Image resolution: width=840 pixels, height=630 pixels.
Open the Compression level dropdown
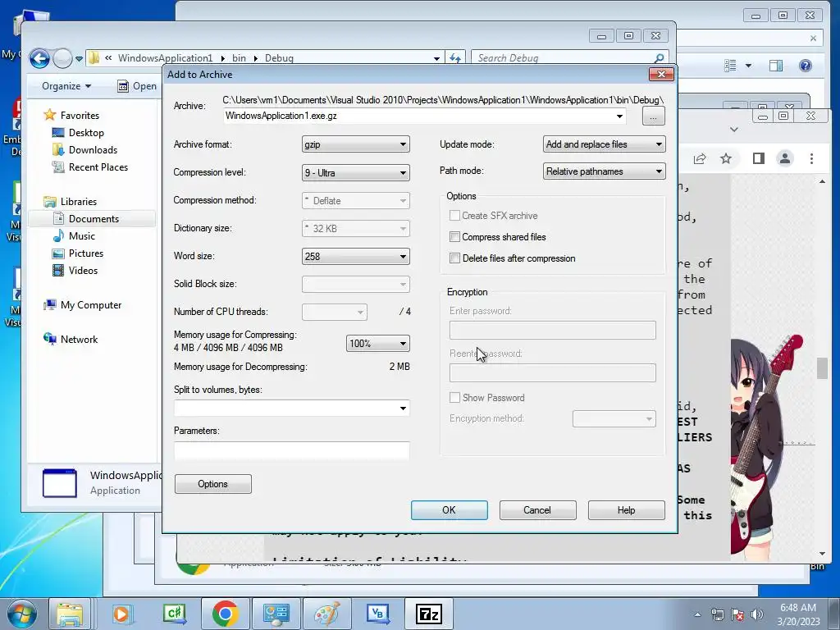(x=356, y=172)
